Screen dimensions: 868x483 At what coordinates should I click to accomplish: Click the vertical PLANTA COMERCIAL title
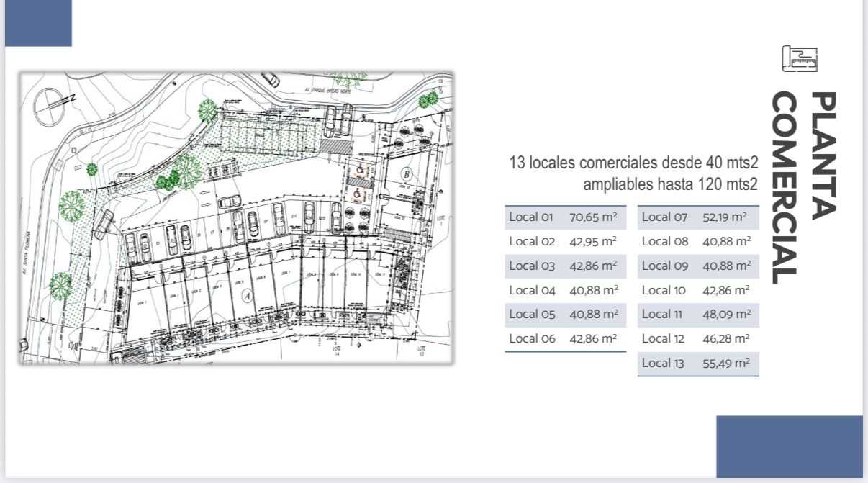803,187
